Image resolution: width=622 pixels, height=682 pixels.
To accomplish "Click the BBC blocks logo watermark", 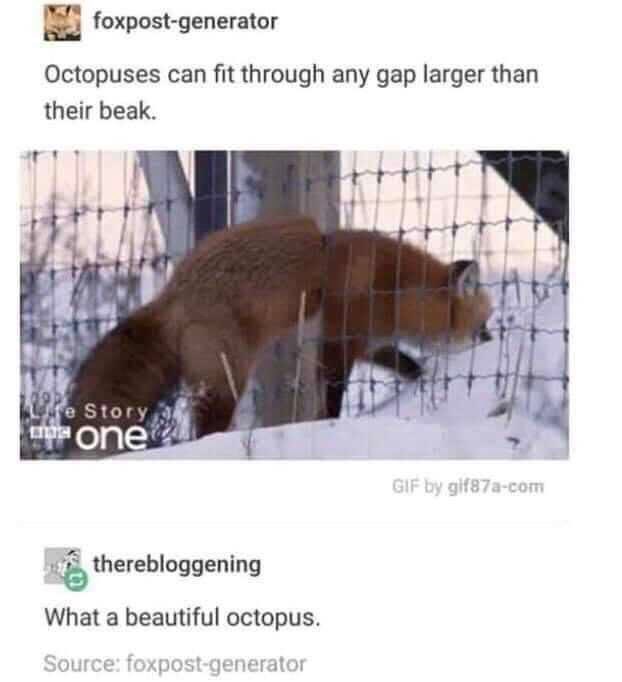I will coord(51,433).
